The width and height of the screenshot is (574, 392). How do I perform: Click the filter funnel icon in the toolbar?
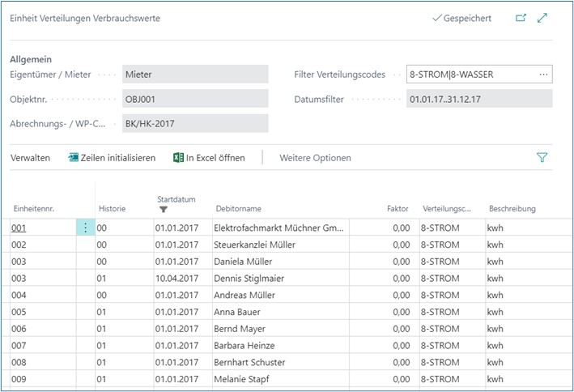(542, 158)
